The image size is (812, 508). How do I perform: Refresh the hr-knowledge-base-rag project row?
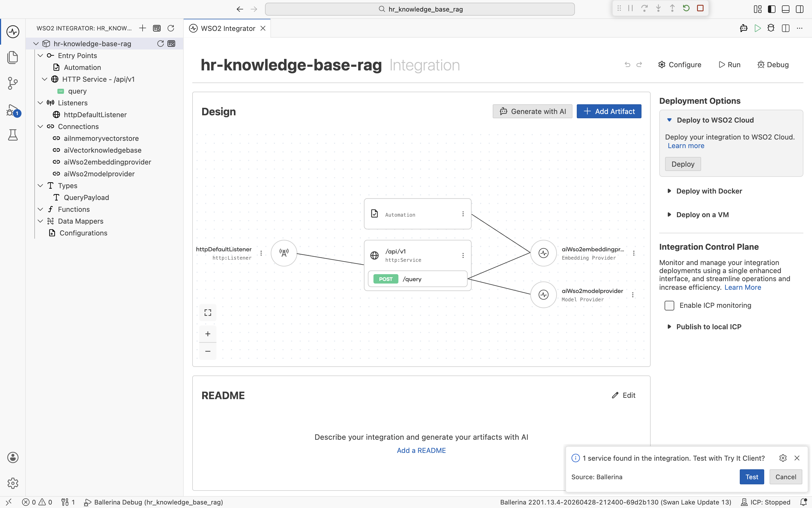pyautogui.click(x=160, y=44)
